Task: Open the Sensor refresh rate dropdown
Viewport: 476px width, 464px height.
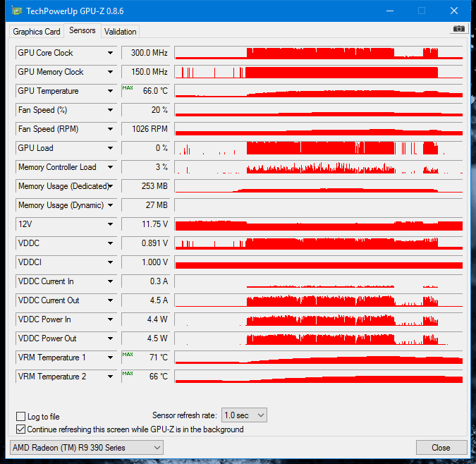Action: coord(244,415)
